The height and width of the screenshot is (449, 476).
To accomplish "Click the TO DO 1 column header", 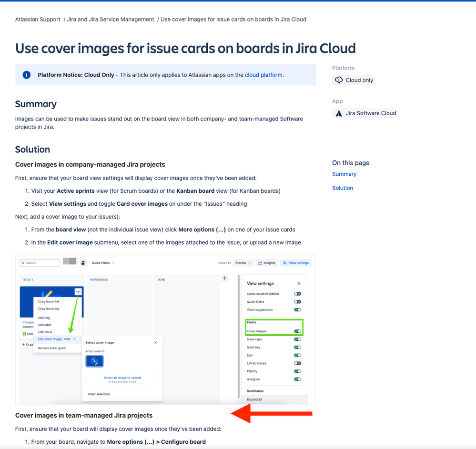I will (x=28, y=279).
